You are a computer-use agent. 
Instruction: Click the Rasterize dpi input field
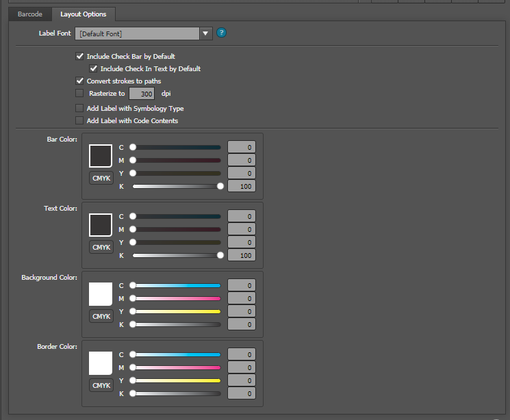pyautogui.click(x=142, y=94)
